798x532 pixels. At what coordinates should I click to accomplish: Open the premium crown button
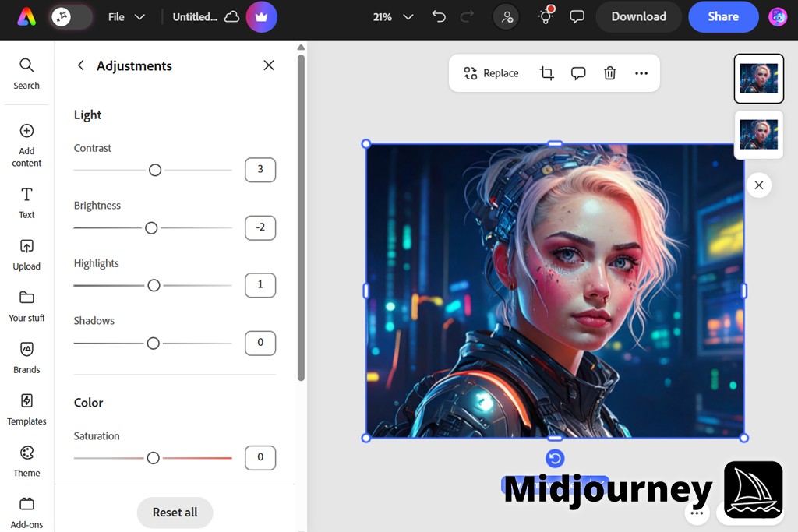pyautogui.click(x=262, y=17)
